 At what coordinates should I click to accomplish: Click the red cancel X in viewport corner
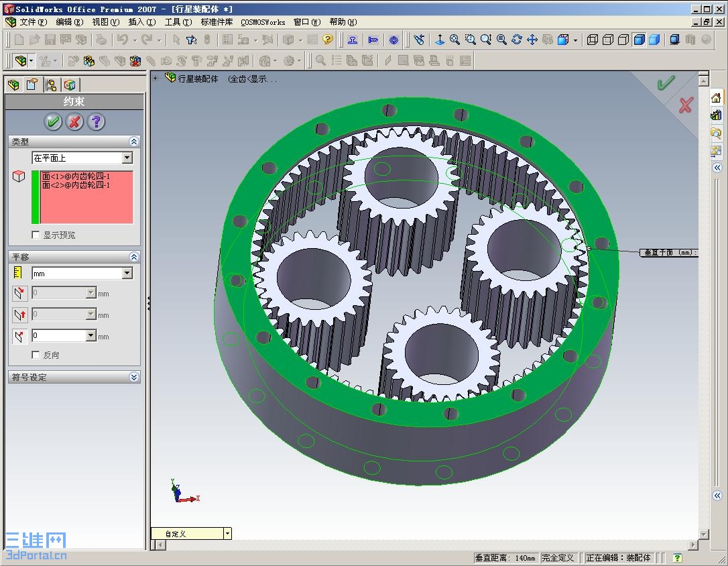pos(686,105)
